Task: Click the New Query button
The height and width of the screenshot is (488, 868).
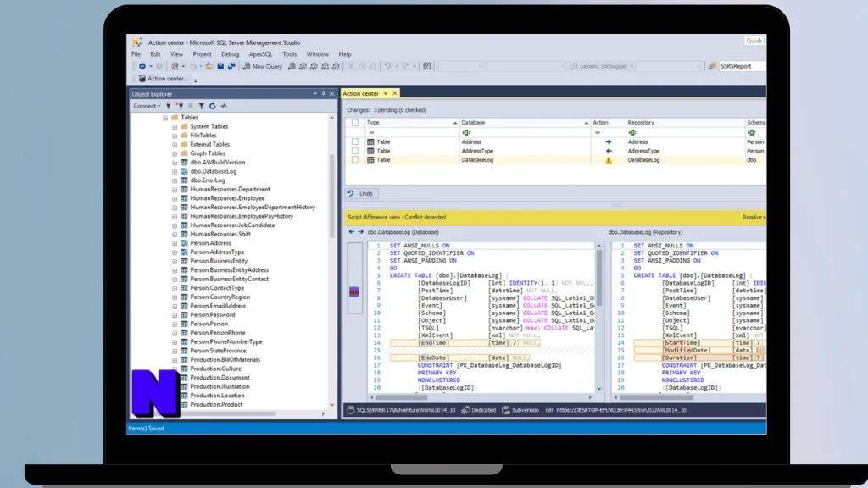Action: 263,66
